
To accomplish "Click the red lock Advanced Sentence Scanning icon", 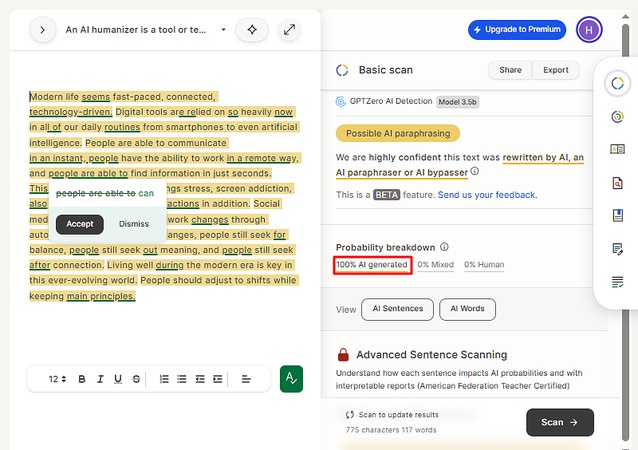I will pos(343,354).
